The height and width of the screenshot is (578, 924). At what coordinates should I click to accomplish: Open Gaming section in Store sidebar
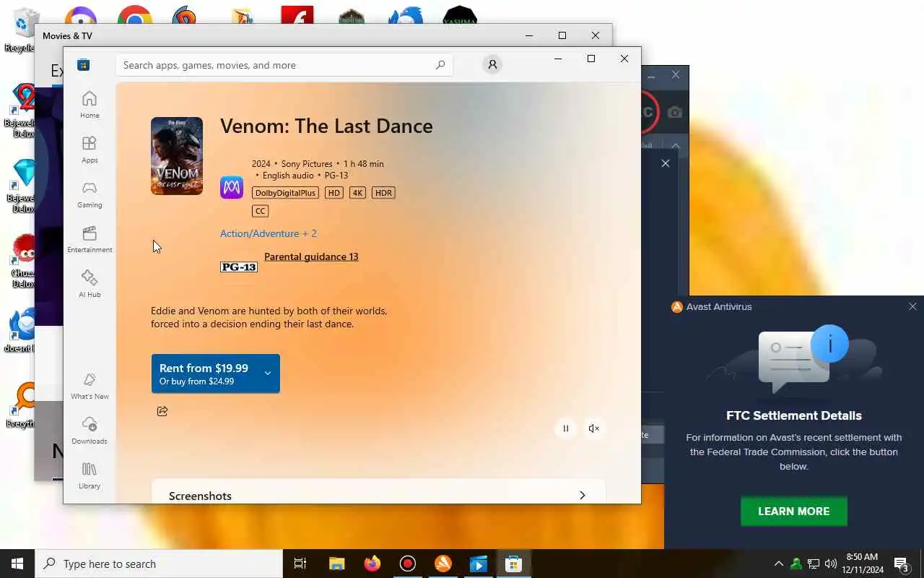(90, 194)
